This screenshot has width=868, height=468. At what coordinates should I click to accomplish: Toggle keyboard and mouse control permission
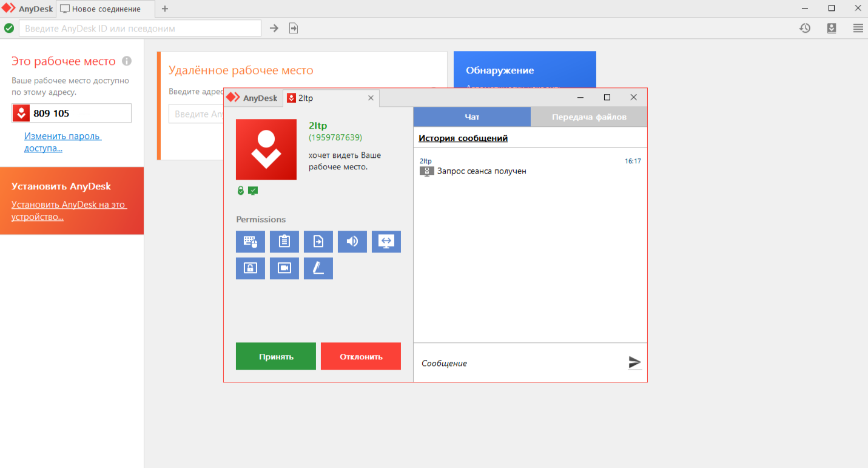coord(251,242)
